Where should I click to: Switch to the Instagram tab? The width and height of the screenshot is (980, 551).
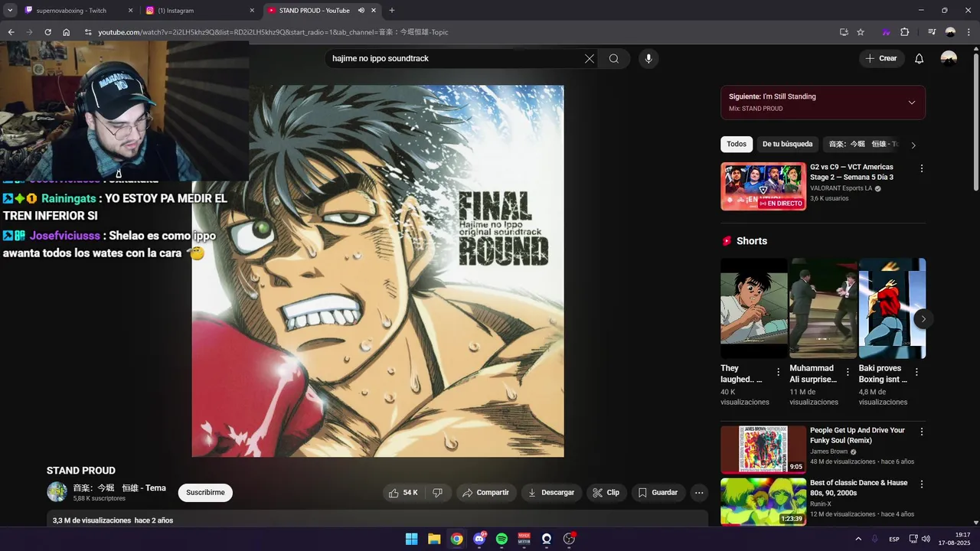(201, 11)
